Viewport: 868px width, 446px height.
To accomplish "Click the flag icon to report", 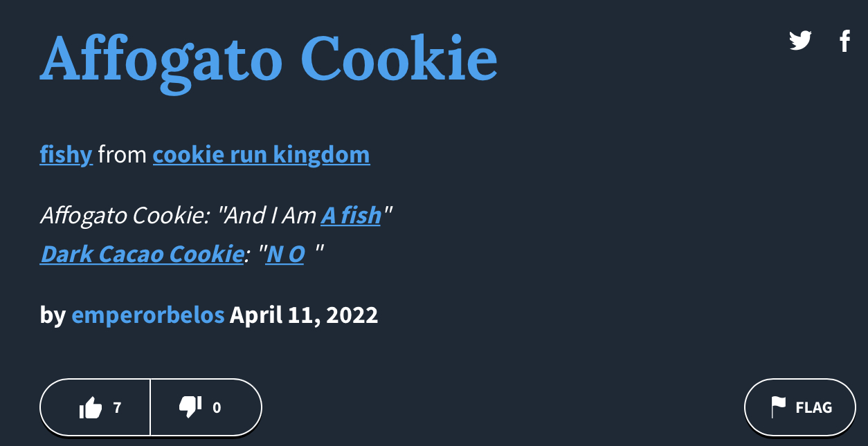I will (x=779, y=407).
